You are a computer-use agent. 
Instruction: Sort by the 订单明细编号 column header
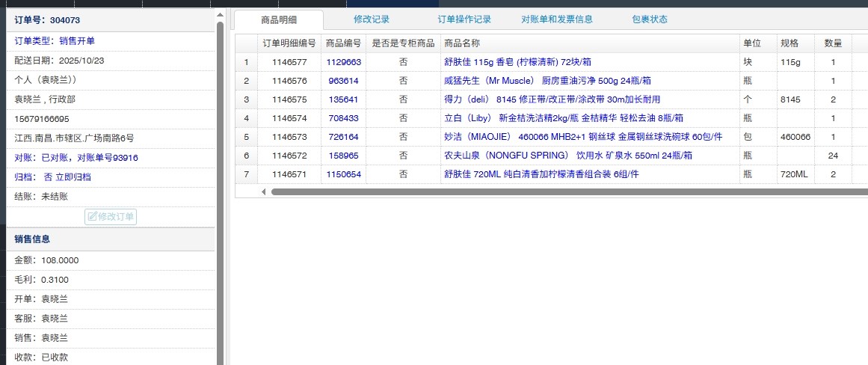289,43
